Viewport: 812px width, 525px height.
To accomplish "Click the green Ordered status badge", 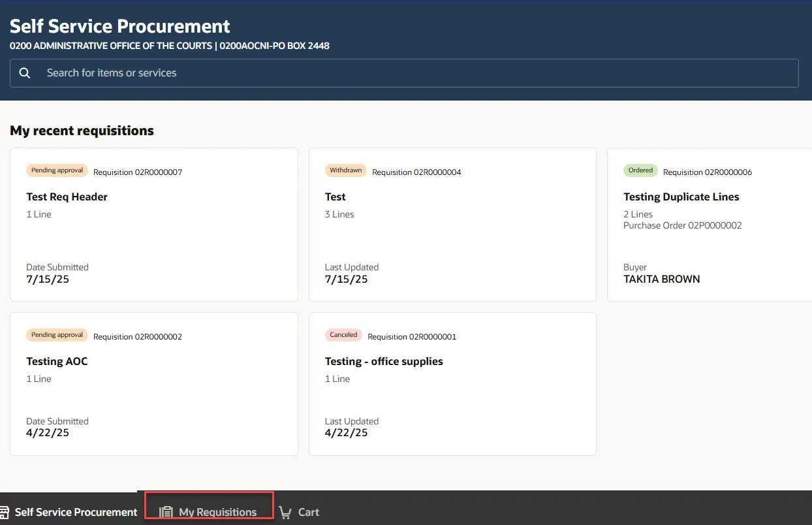I will pyautogui.click(x=640, y=170).
